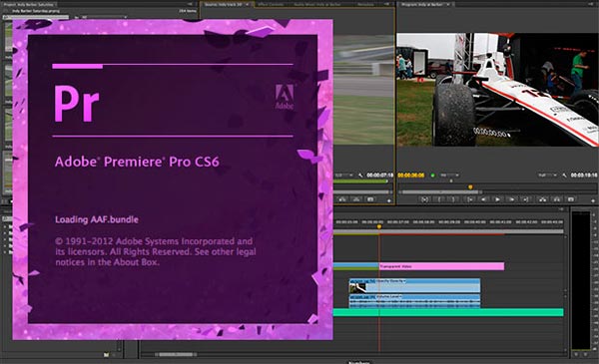Open Source monitor settings wrench icon

click(360, 176)
